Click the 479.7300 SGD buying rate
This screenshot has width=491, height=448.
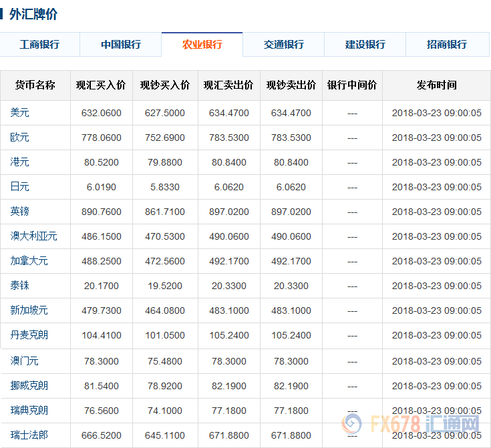[x=102, y=311]
